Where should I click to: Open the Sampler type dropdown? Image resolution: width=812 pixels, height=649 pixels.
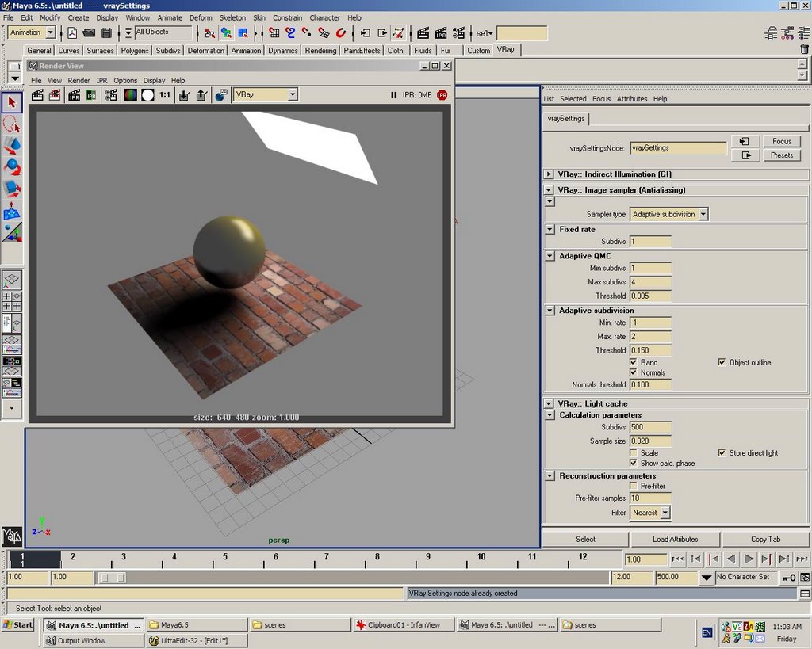point(669,214)
